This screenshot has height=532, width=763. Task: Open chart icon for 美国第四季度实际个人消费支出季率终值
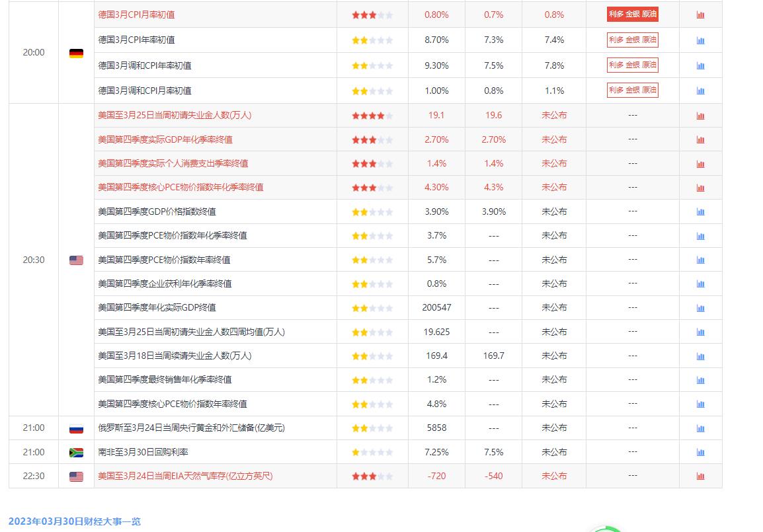click(700, 164)
